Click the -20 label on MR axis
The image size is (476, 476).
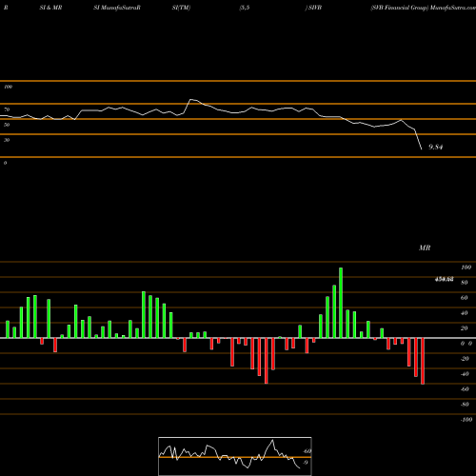tap(465, 359)
